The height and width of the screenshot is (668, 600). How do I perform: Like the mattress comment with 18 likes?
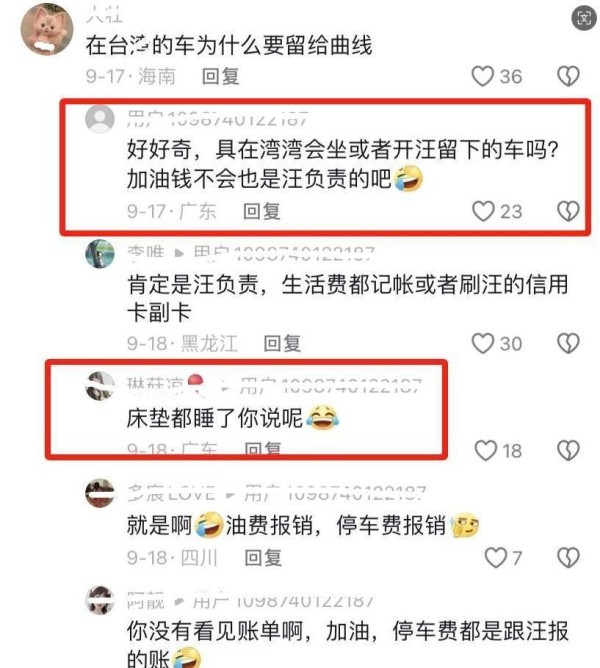tap(486, 450)
